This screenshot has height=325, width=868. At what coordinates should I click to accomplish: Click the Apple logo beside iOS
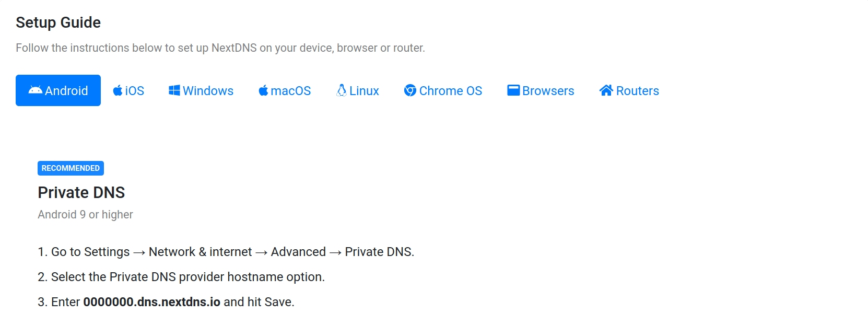point(118,90)
